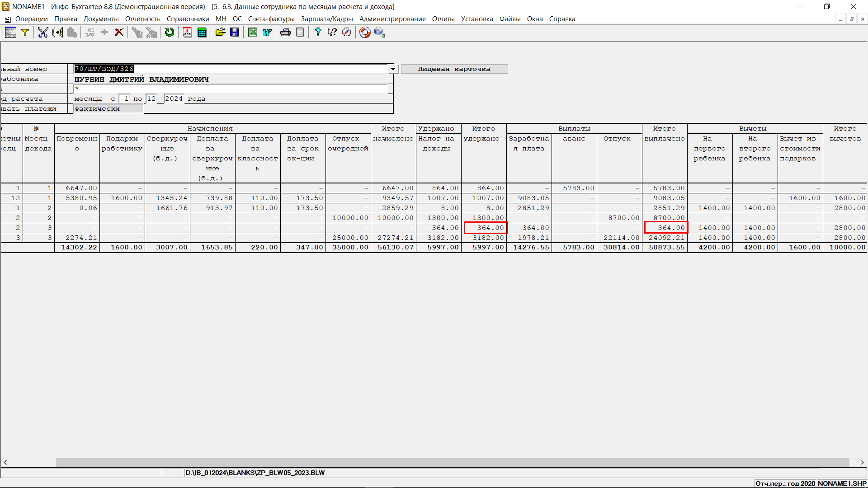This screenshot has height=488, width=868.
Task: Click total 56130.07 in Итого начислено
Action: point(393,248)
